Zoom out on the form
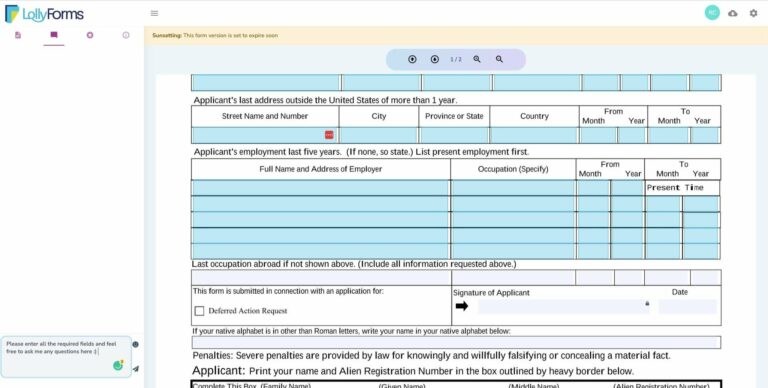This screenshot has height=388, width=768. tap(499, 59)
